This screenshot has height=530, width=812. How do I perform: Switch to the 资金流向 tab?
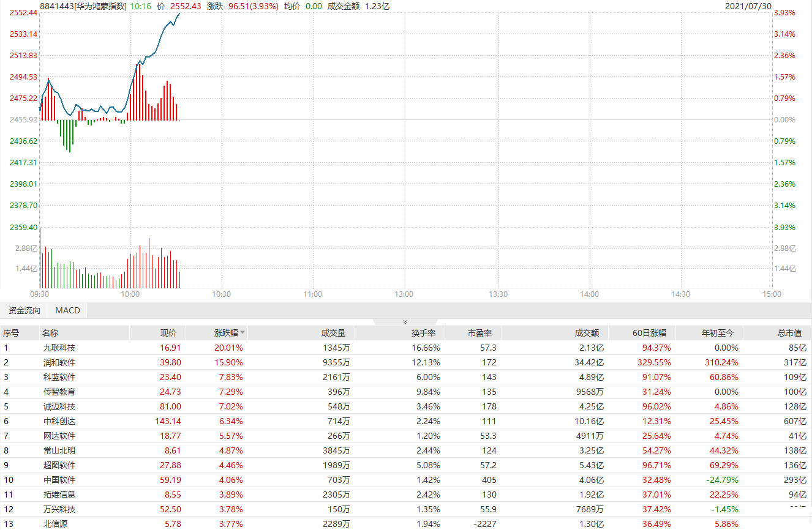24,310
